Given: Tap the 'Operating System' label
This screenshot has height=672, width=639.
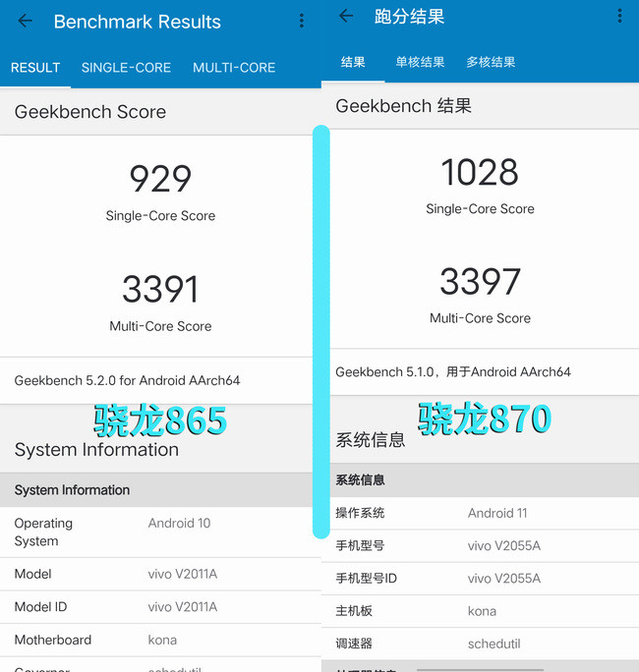Looking at the screenshot, I should (43, 532).
